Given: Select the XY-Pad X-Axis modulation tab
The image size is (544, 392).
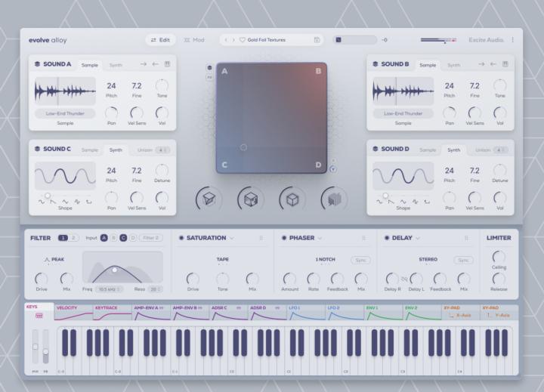Looking at the screenshot, I should point(461,313).
